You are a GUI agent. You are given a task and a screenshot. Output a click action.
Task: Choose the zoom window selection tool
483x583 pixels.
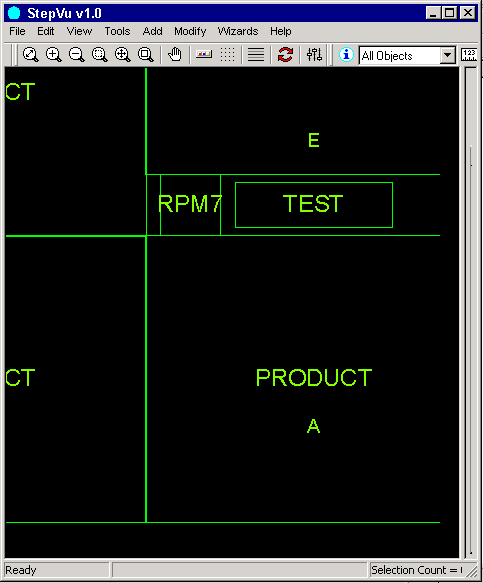[x=100, y=55]
